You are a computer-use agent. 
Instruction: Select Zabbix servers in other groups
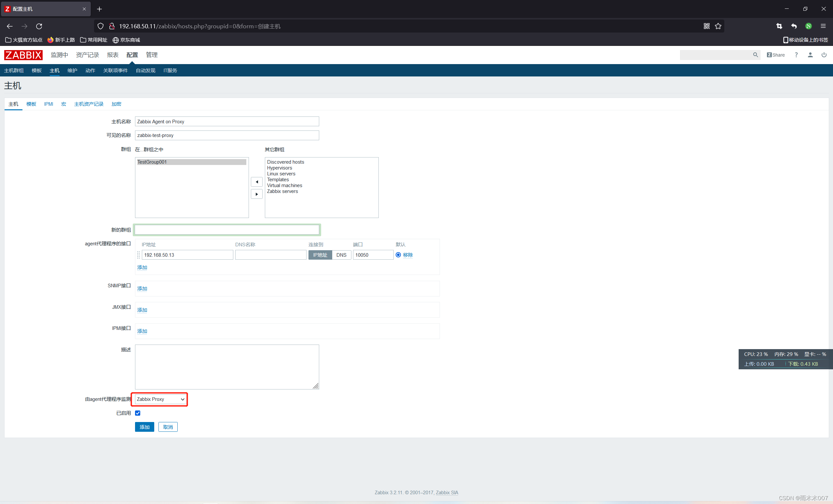click(282, 191)
